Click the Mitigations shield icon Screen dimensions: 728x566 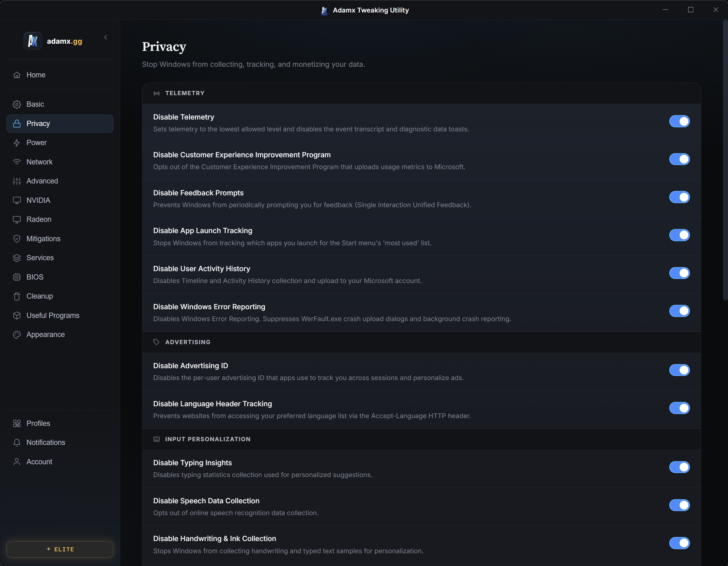point(17,238)
